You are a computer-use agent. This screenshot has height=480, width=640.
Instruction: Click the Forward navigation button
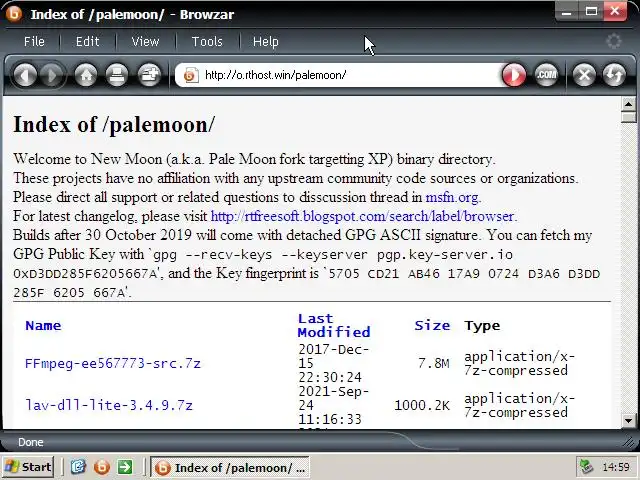point(52,75)
